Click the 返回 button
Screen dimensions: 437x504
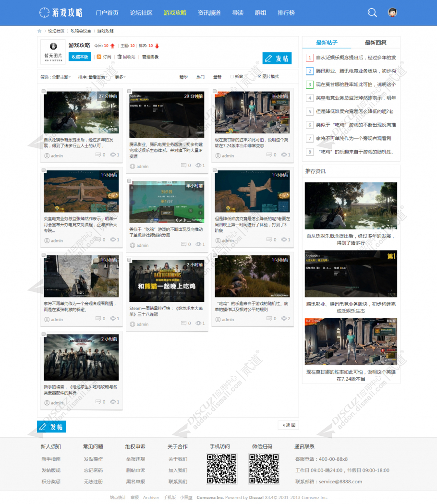pos(289,425)
